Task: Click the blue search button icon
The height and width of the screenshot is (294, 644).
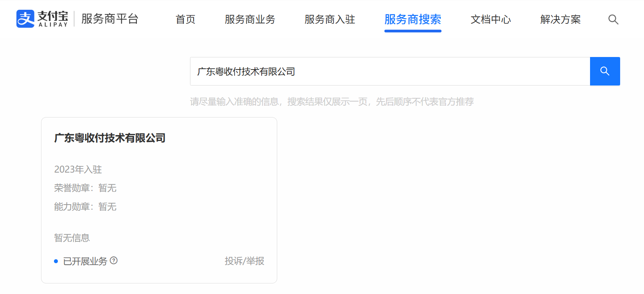Action: click(605, 71)
